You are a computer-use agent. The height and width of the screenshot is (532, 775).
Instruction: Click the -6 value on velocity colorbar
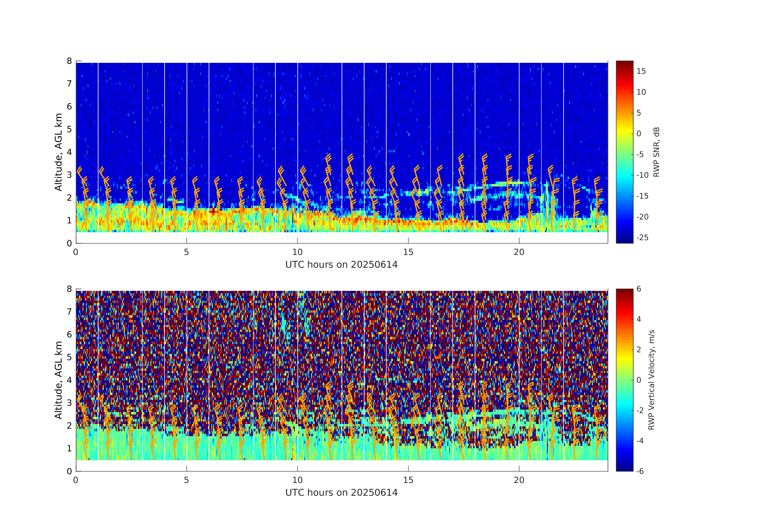click(x=640, y=471)
